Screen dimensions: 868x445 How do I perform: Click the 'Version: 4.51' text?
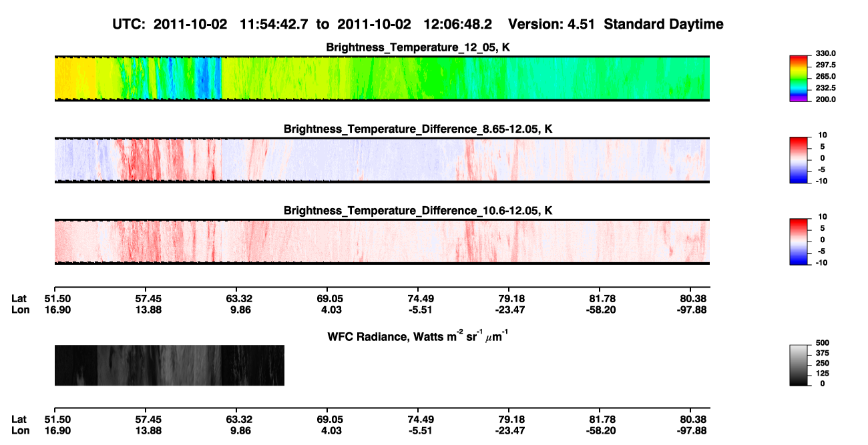[x=551, y=25]
